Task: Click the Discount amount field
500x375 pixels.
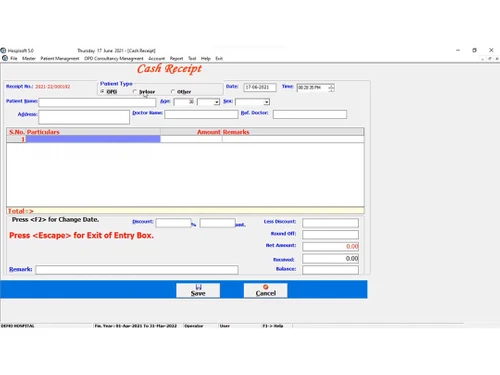Action: (x=217, y=223)
